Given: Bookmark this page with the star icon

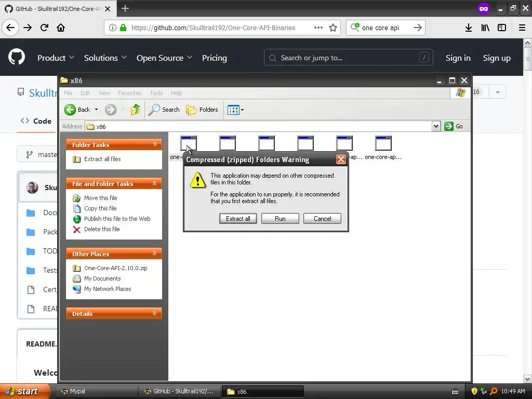Looking at the screenshot, I should 333,28.
